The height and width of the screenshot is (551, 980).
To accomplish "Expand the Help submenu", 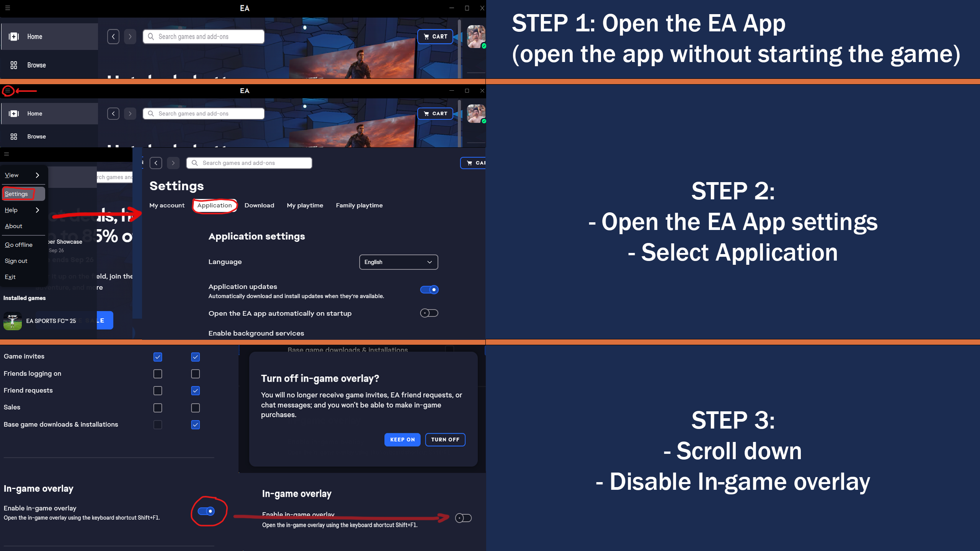I will [22, 210].
